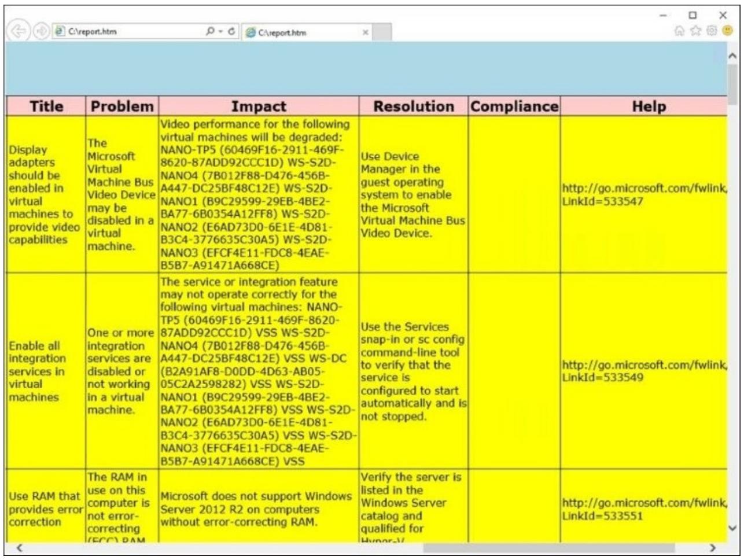
Task: Click the 'Use the Services snap-in' resolution cell
Action: point(414,371)
